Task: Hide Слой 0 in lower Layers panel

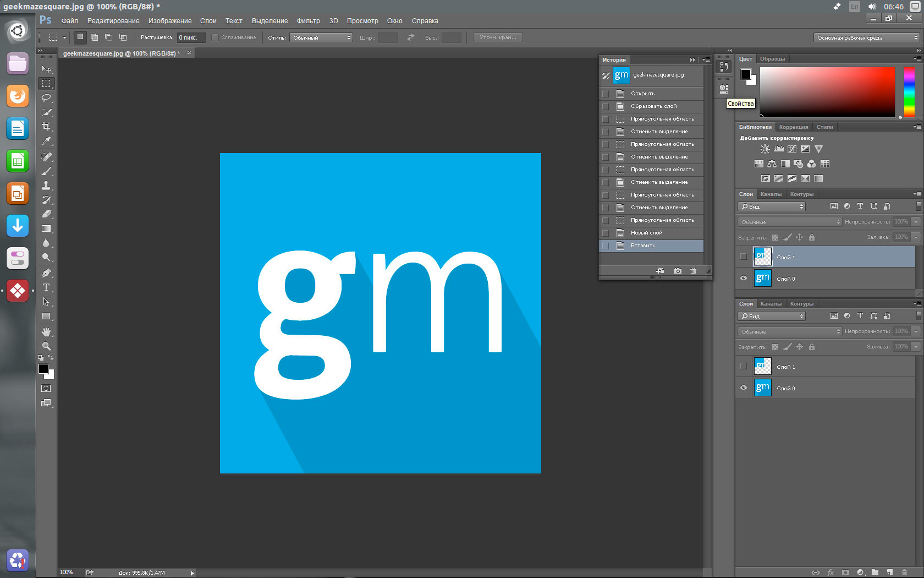Action: pyautogui.click(x=744, y=388)
